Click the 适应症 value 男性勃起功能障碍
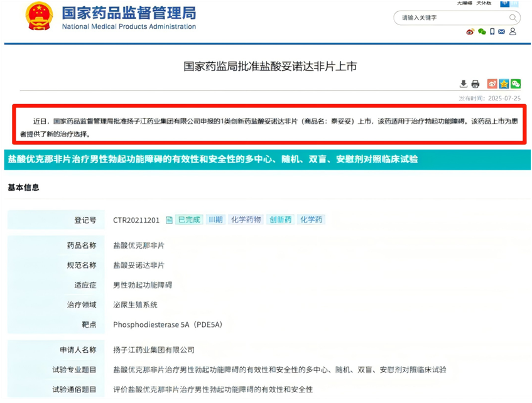Screen dimensions: 532x403 point(143,285)
